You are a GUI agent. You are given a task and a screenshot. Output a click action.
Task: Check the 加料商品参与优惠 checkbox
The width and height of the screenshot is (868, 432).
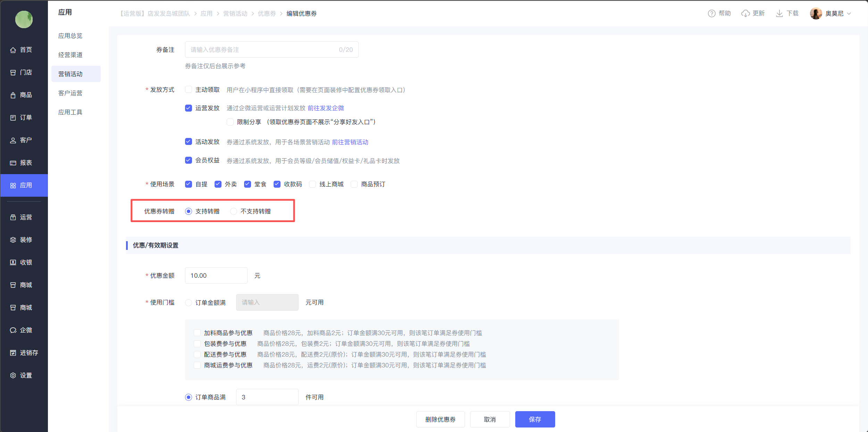pyautogui.click(x=197, y=333)
